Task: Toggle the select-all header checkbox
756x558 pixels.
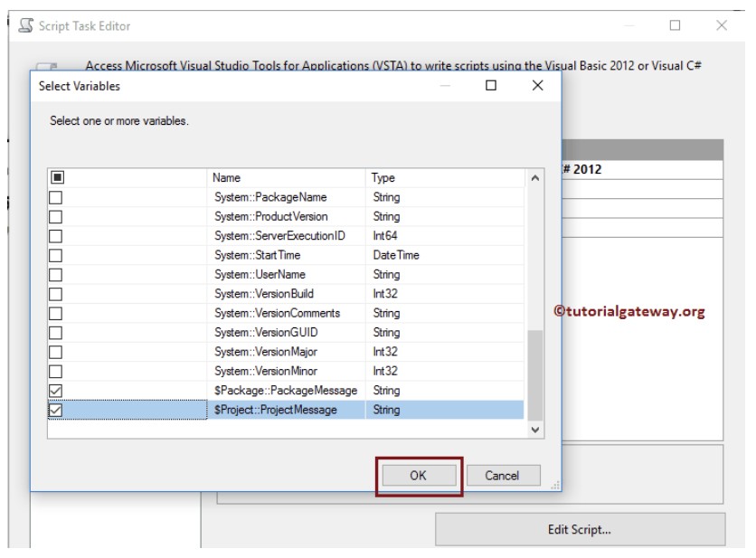Action: 57,177
